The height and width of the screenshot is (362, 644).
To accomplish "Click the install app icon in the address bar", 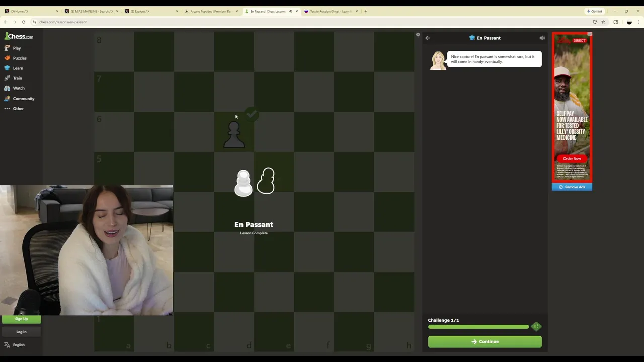I will [595, 22].
